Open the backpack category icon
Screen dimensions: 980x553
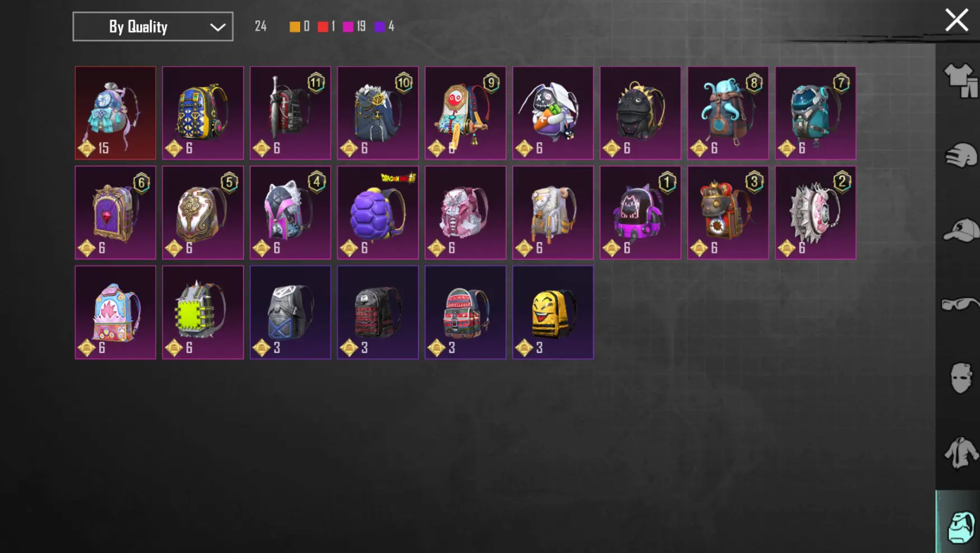pyautogui.click(x=961, y=527)
